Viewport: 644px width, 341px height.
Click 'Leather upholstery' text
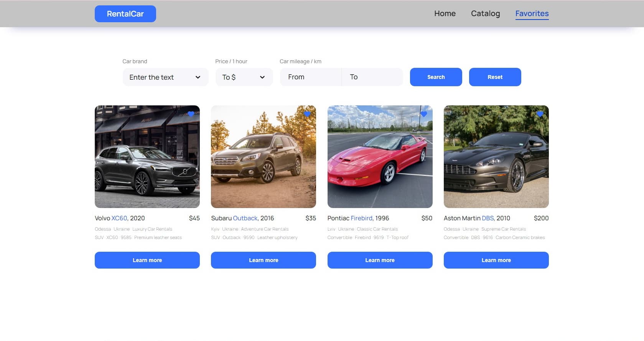point(277,238)
